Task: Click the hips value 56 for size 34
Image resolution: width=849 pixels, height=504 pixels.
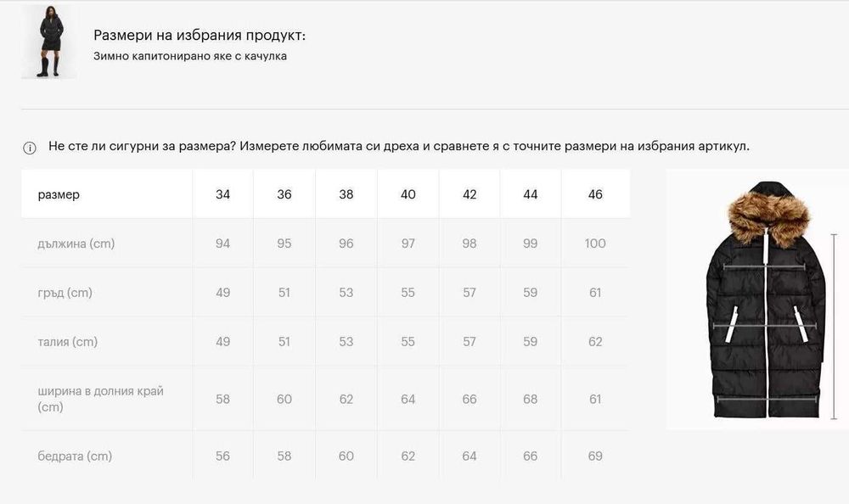Action: (222, 456)
